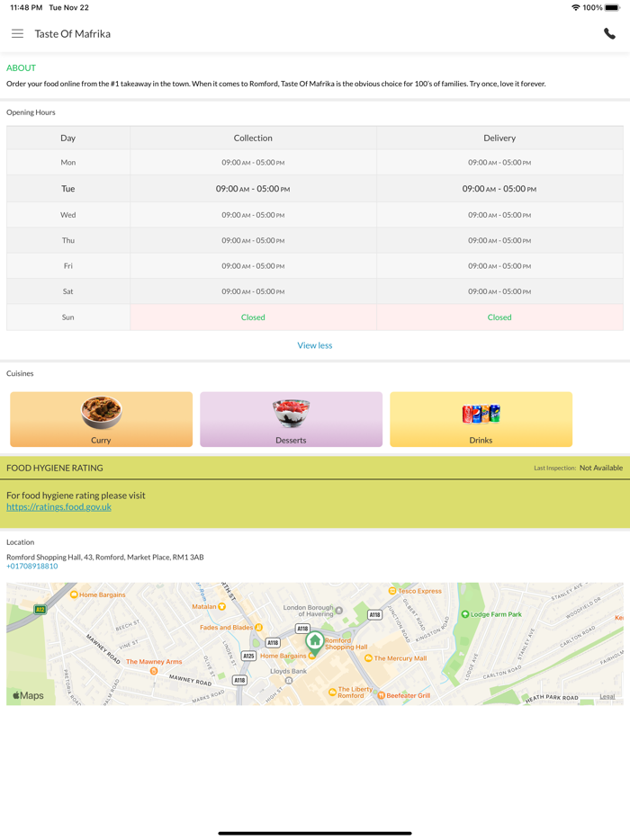Click Saturday Delivery hours cell

[x=499, y=291]
